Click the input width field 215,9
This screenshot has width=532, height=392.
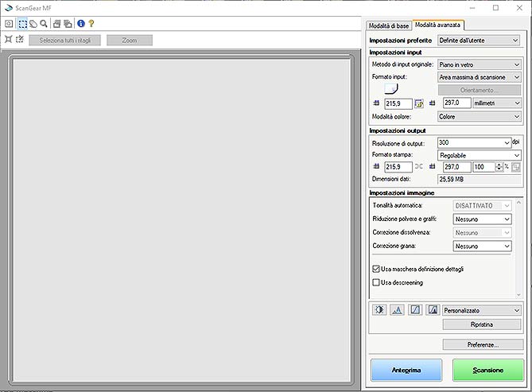pos(398,103)
